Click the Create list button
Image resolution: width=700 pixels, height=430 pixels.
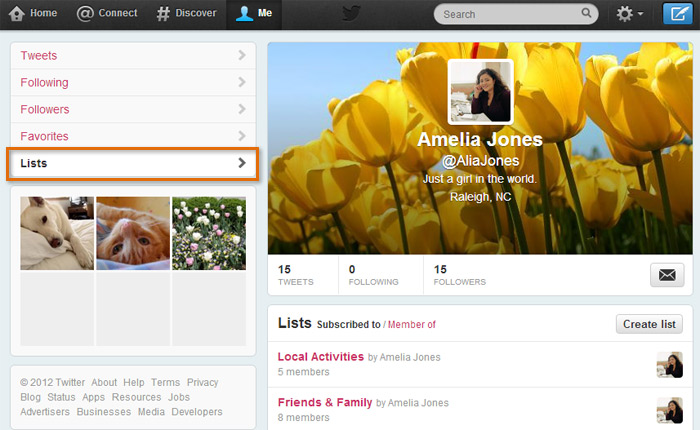649,324
